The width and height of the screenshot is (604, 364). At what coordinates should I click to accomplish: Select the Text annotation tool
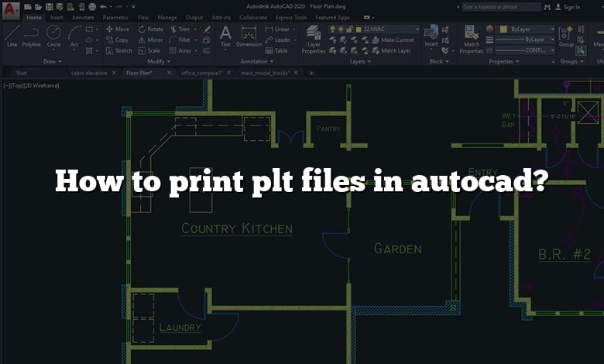(x=225, y=36)
